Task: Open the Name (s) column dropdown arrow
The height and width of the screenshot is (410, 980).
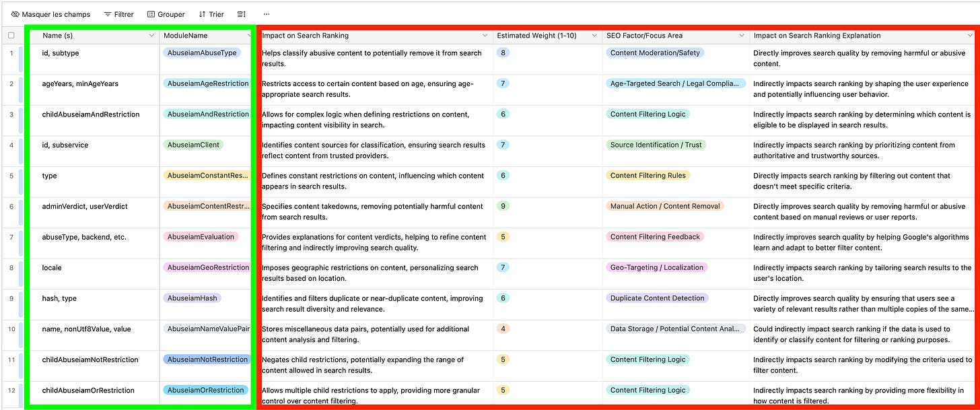Action: [x=150, y=36]
